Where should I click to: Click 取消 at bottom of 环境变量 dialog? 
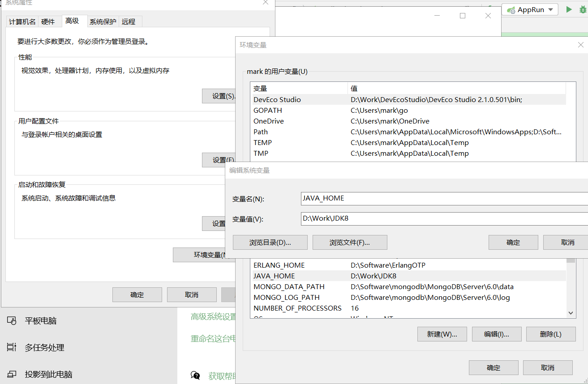(x=548, y=367)
